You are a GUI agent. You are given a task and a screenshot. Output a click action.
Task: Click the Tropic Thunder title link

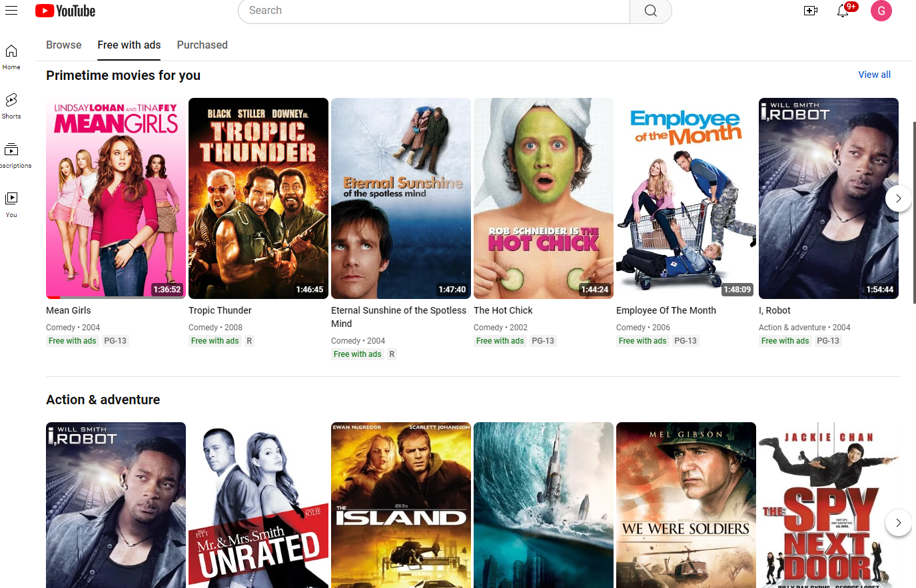click(220, 310)
